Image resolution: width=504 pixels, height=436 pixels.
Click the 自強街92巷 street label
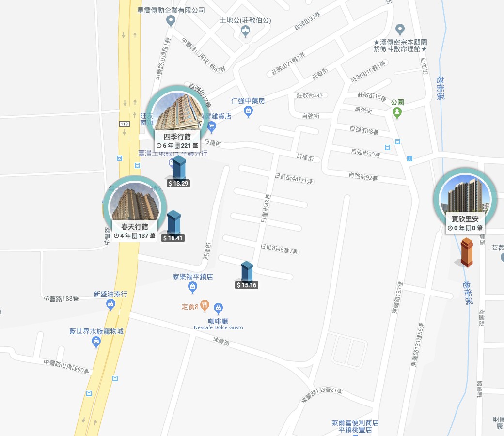pyautogui.click(x=363, y=177)
